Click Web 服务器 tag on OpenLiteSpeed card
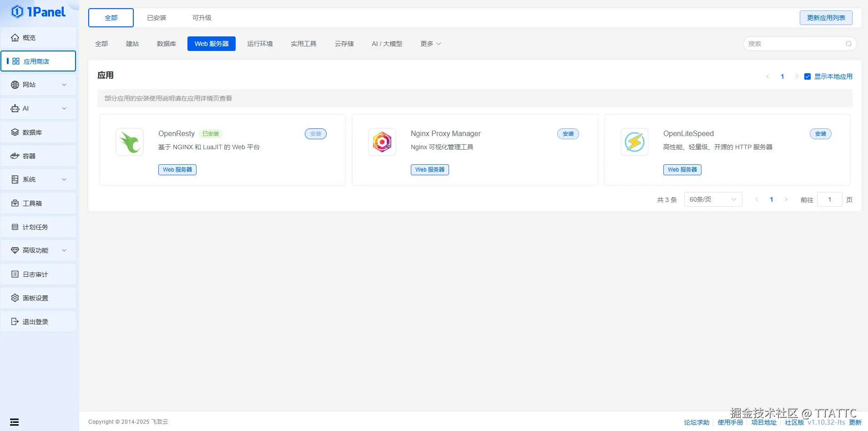This screenshot has height=431, width=868. (682, 170)
